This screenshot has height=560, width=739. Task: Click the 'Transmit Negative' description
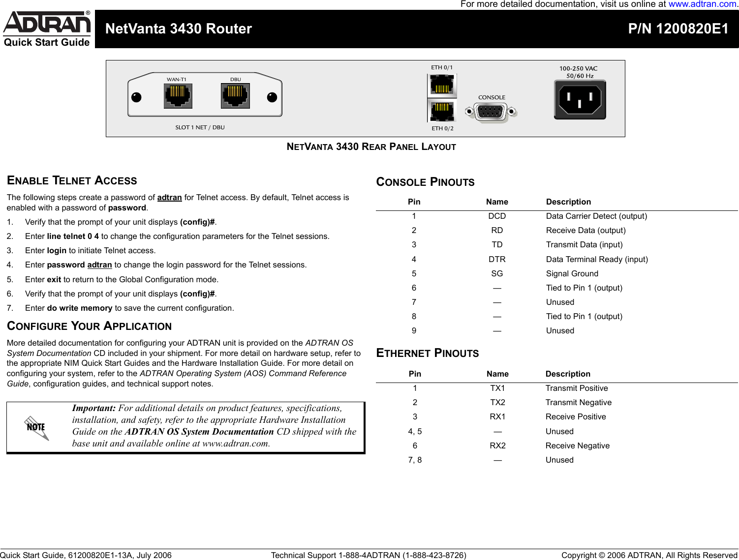(x=579, y=403)
